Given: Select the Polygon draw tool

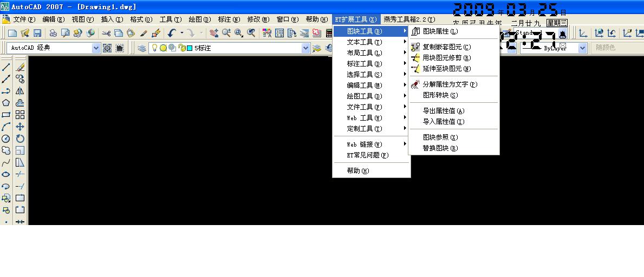Looking at the screenshot, I should pos(6,103).
